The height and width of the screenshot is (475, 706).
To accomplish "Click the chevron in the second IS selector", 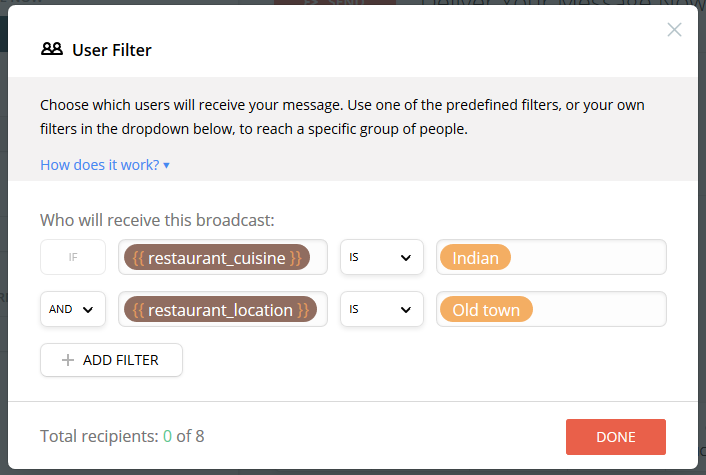I will pos(406,310).
